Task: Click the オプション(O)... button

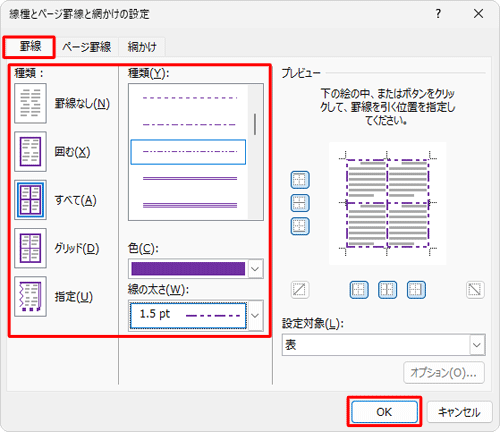Action: (444, 372)
